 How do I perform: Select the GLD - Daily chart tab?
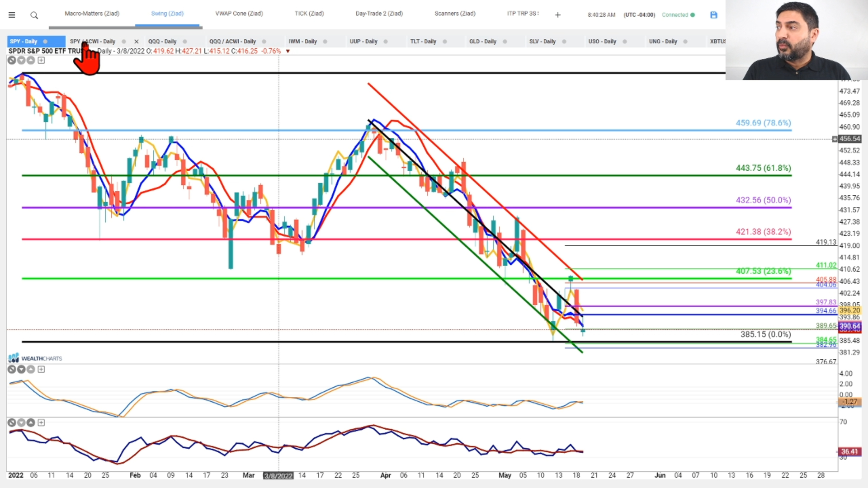click(483, 42)
